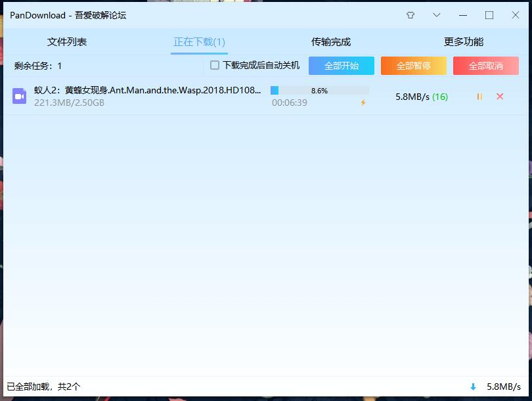Click the status bar download arrow icon
The image size is (532, 401).
473,387
